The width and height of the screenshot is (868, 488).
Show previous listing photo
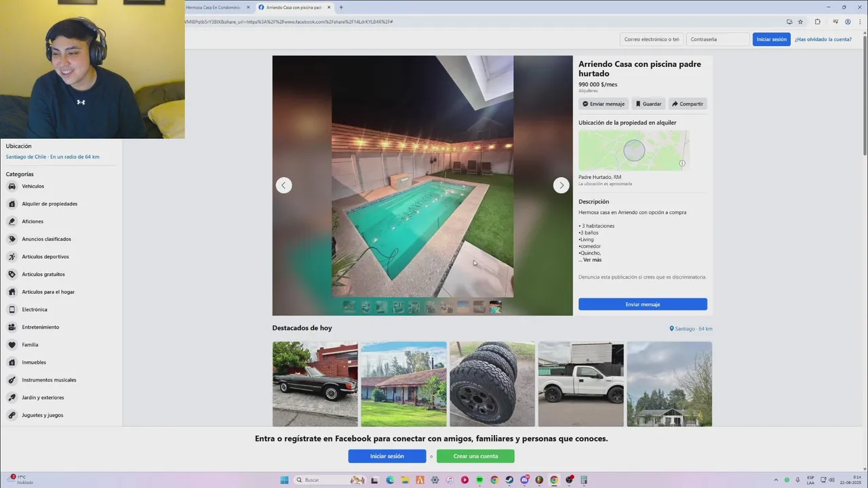click(284, 185)
